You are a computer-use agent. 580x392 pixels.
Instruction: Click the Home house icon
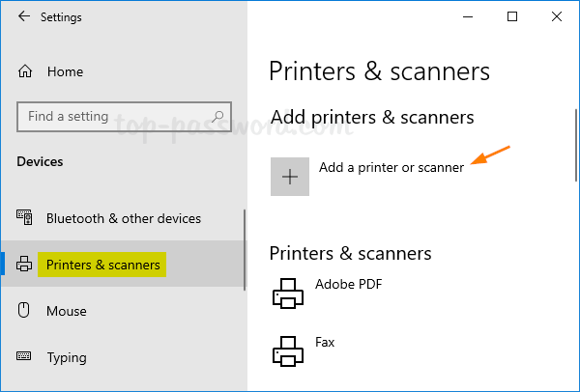25,71
